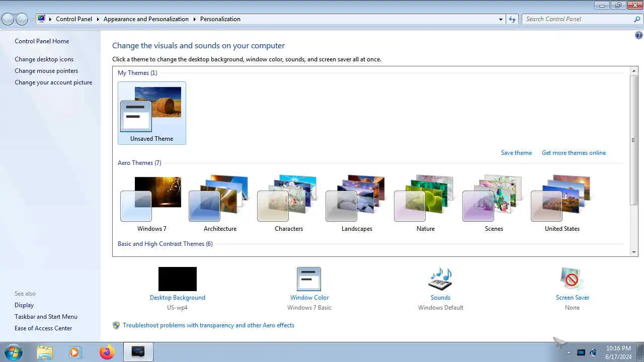Open the Sounds link
Screen dimensions: 644x362
[x=440, y=298]
